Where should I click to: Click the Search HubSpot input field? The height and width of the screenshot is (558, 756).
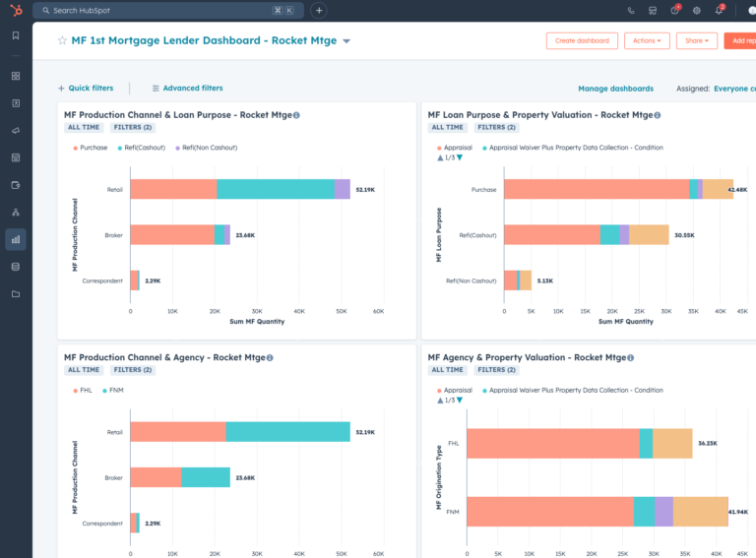pyautogui.click(x=168, y=10)
